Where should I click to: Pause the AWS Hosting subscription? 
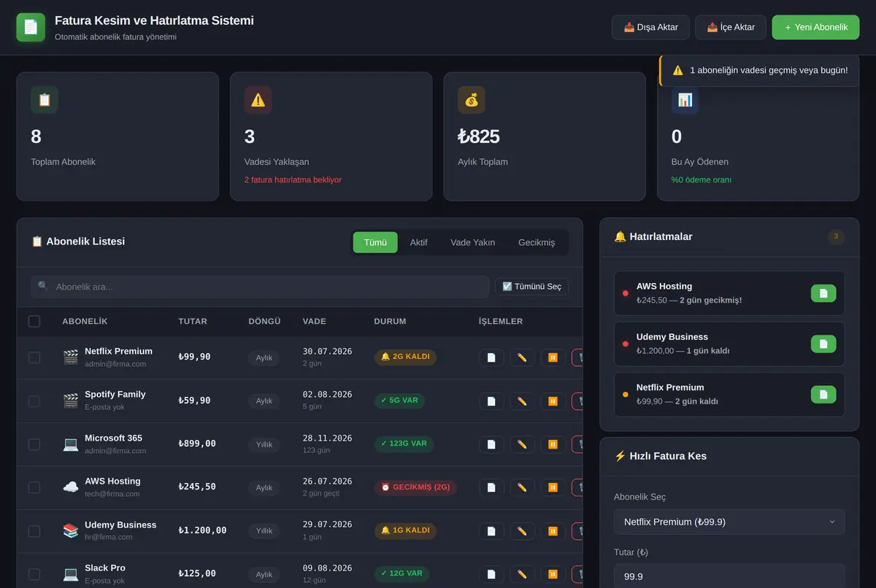click(x=553, y=487)
